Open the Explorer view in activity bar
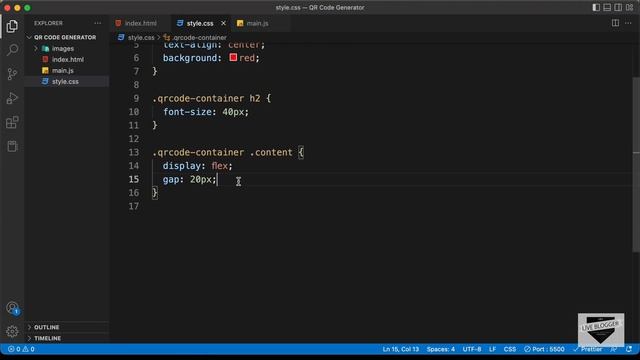Screen dimensions: 640x360 pyautogui.click(x=12, y=26)
